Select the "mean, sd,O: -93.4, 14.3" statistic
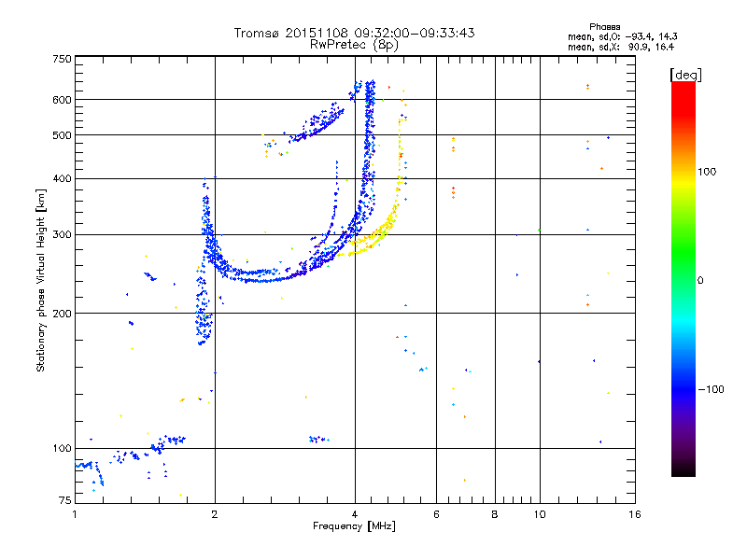This screenshot has width=747, height=560. pos(622,36)
